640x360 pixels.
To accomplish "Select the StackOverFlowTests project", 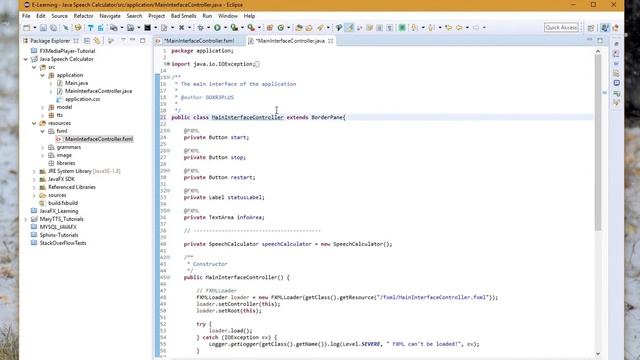I will coord(63,243).
